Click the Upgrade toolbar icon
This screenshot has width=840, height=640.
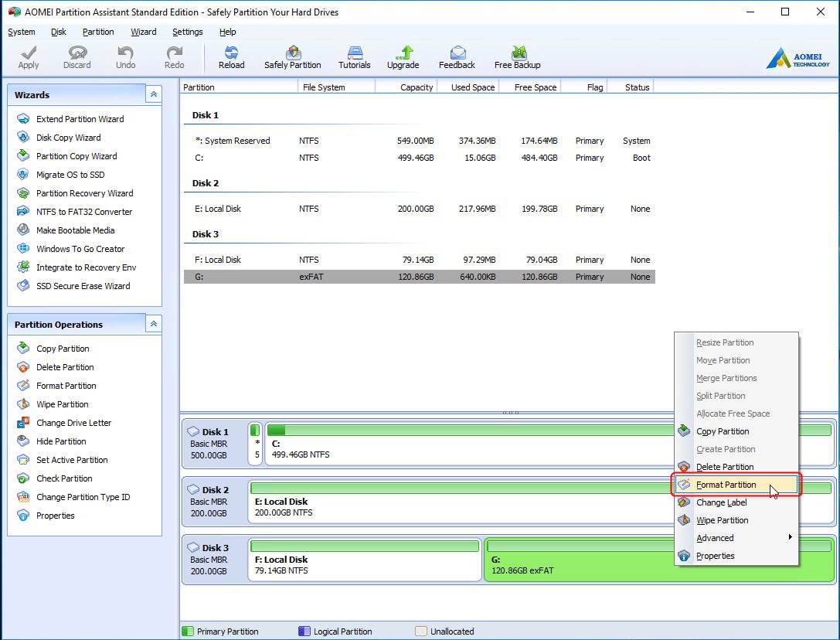coord(403,57)
